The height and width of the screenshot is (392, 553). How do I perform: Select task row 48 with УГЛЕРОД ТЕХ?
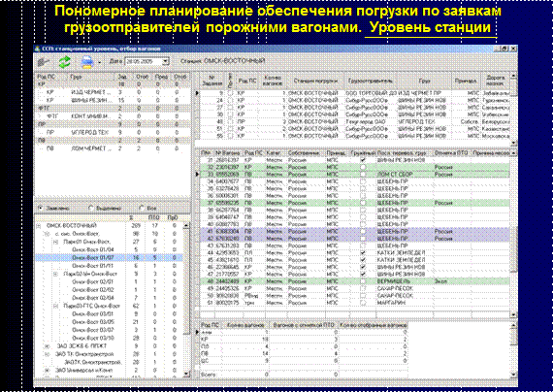pos(355,121)
